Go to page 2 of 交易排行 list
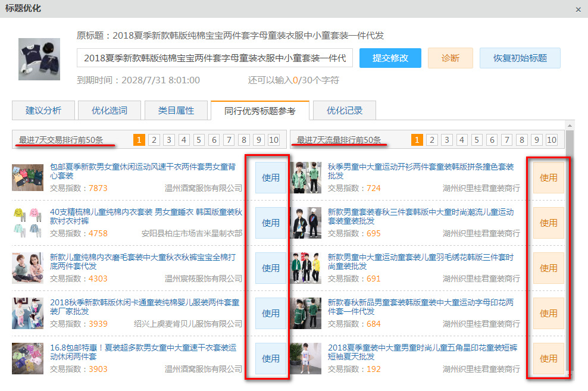 click(x=154, y=140)
